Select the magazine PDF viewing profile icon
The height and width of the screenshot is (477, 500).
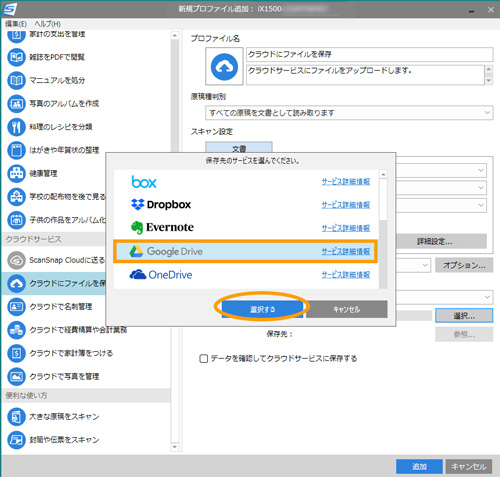tap(16, 57)
